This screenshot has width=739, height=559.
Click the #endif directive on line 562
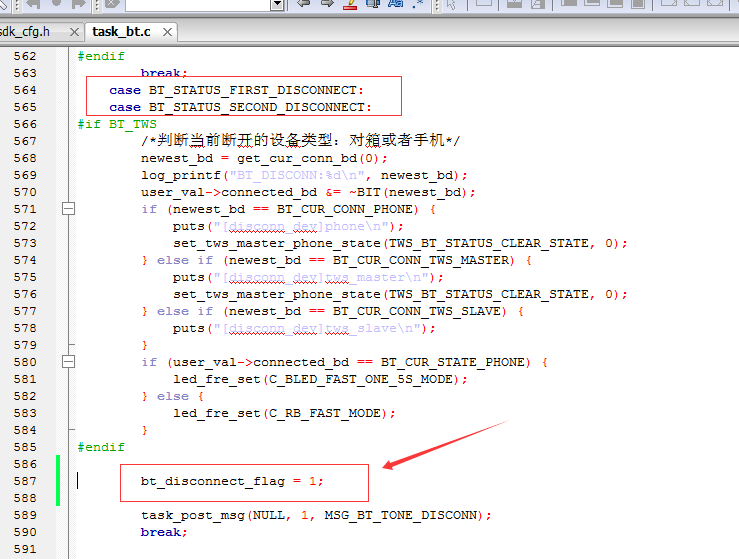(x=101, y=56)
